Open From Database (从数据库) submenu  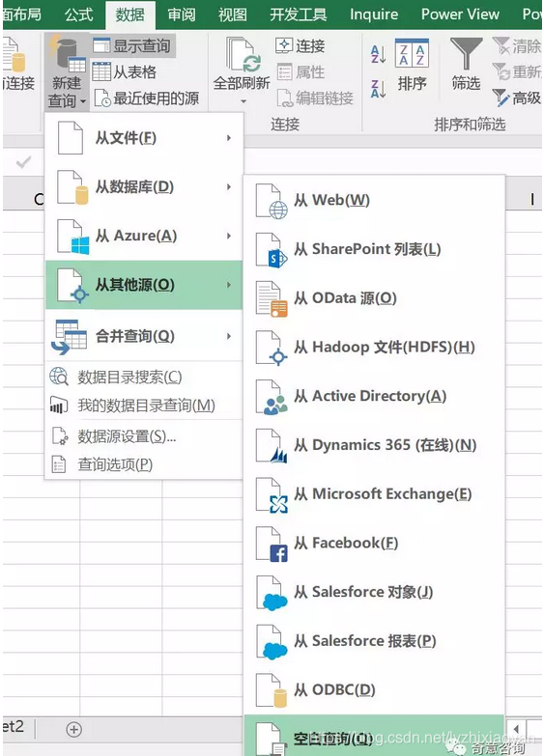point(144,187)
